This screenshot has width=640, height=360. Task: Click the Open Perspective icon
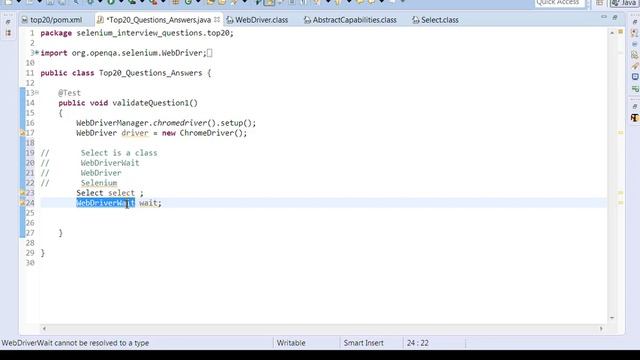click(599, 3)
